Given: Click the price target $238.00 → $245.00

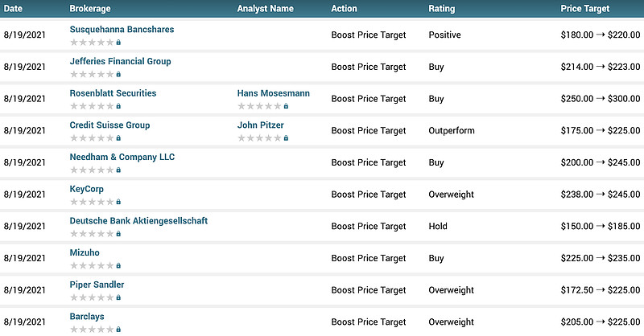Looking at the screenshot, I should click(601, 195).
